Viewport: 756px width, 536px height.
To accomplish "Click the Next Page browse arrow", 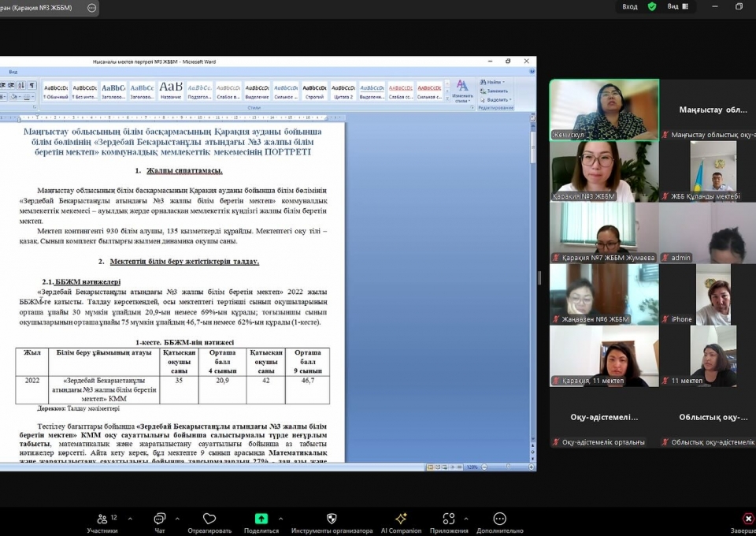I will [x=532, y=459].
